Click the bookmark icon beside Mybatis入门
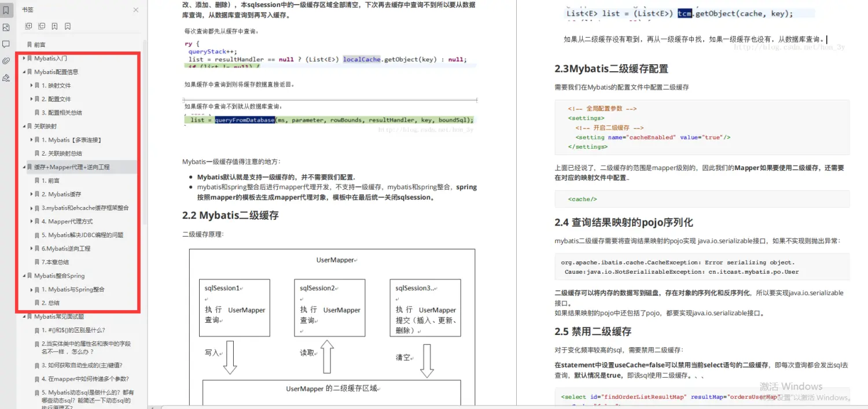The height and width of the screenshot is (409, 868). click(x=30, y=58)
